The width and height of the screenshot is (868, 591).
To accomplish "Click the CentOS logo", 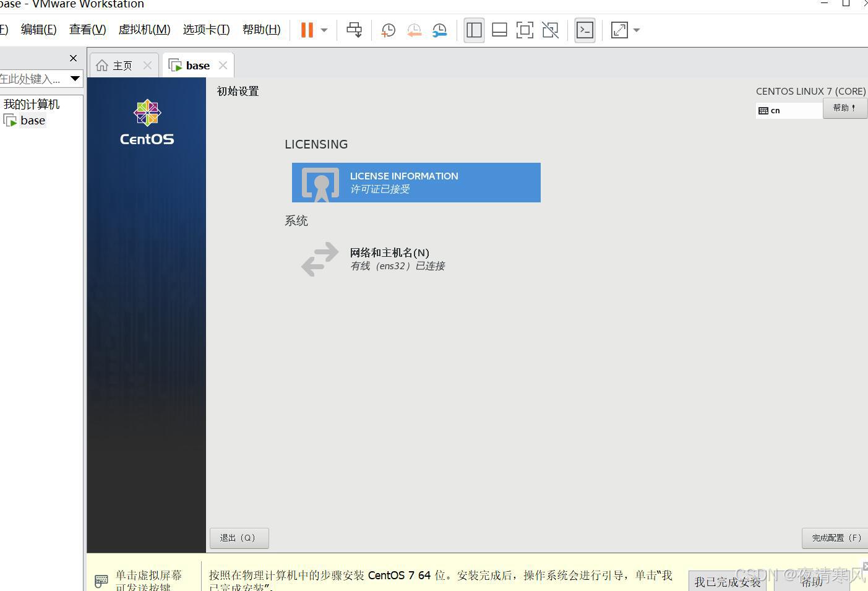I will [147, 122].
